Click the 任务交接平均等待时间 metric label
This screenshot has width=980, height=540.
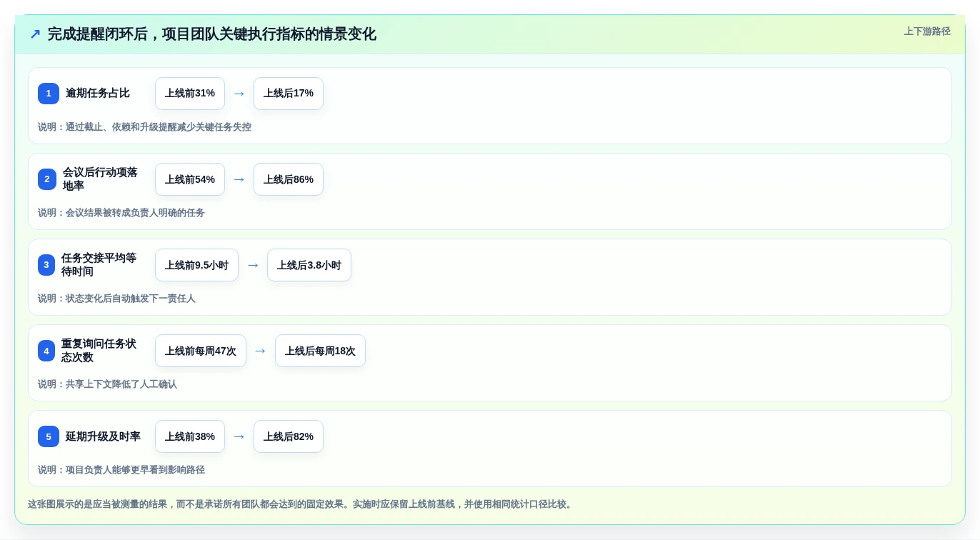coord(99,265)
